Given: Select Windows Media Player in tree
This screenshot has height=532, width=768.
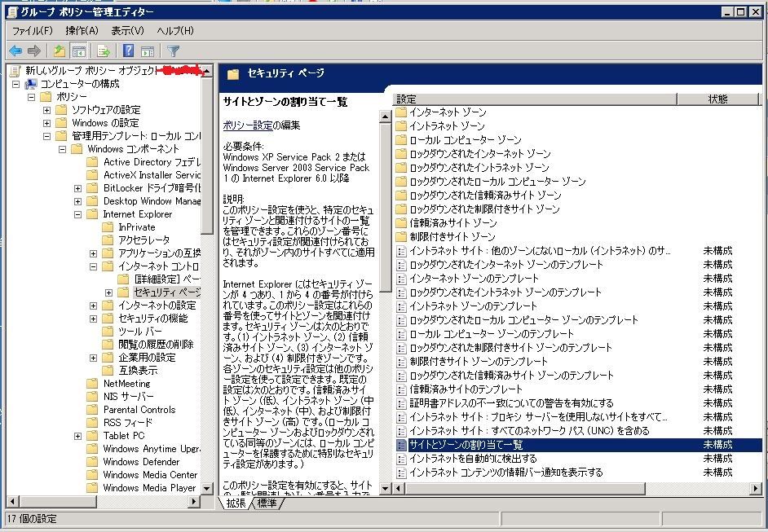Looking at the screenshot, I should (x=149, y=488).
